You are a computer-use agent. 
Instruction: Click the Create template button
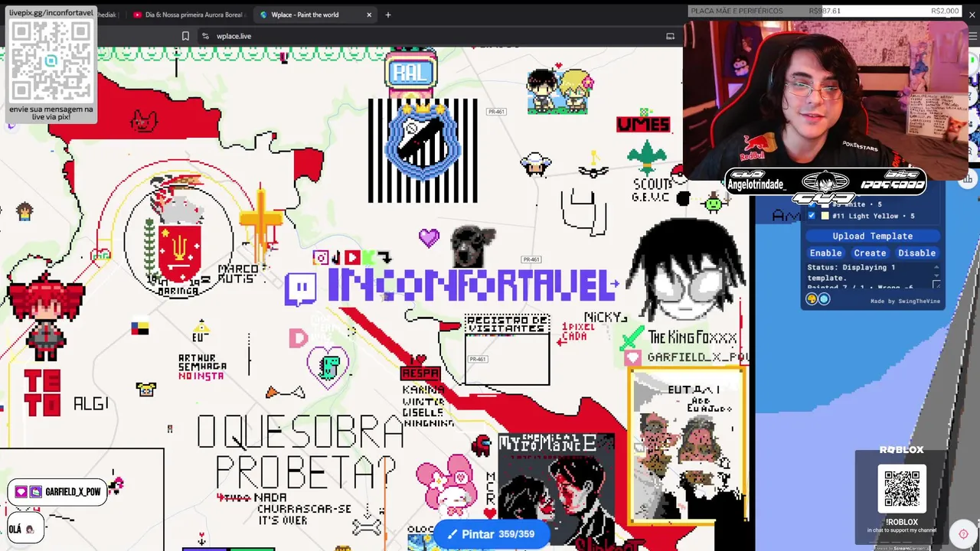[870, 253]
